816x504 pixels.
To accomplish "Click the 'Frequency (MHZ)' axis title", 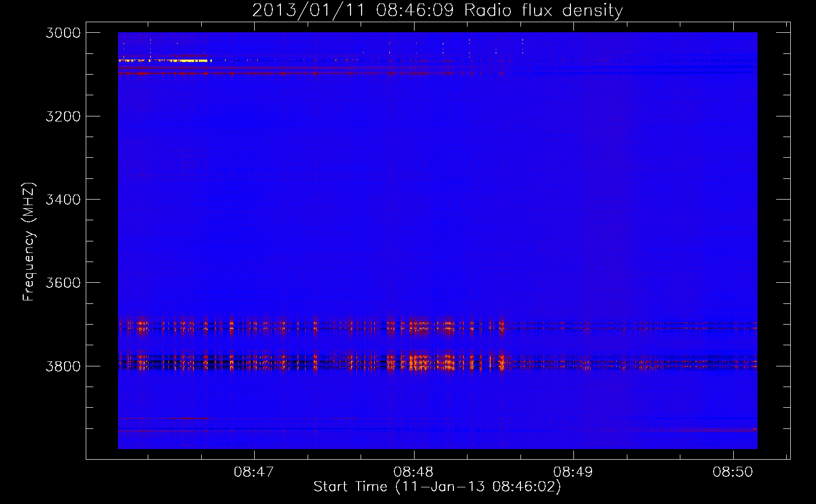I will tap(29, 242).
